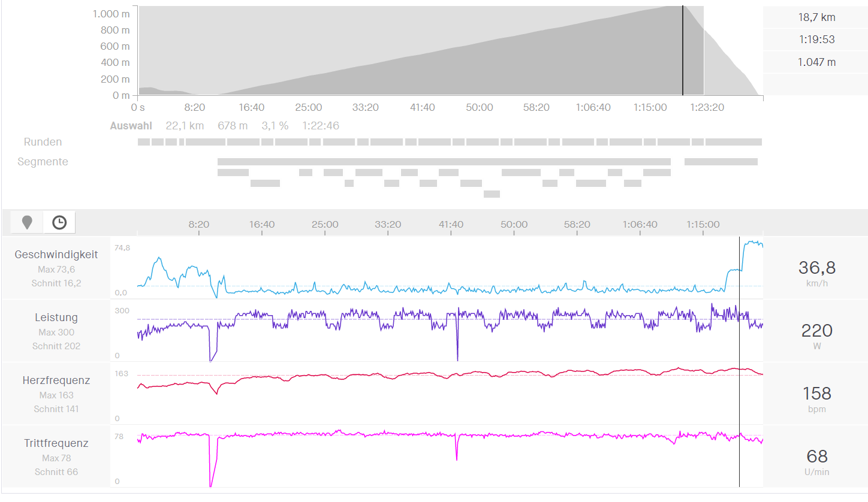Select the first lap bar in Runden row
Viewport: 868px width, 502px height.
[x=144, y=142]
